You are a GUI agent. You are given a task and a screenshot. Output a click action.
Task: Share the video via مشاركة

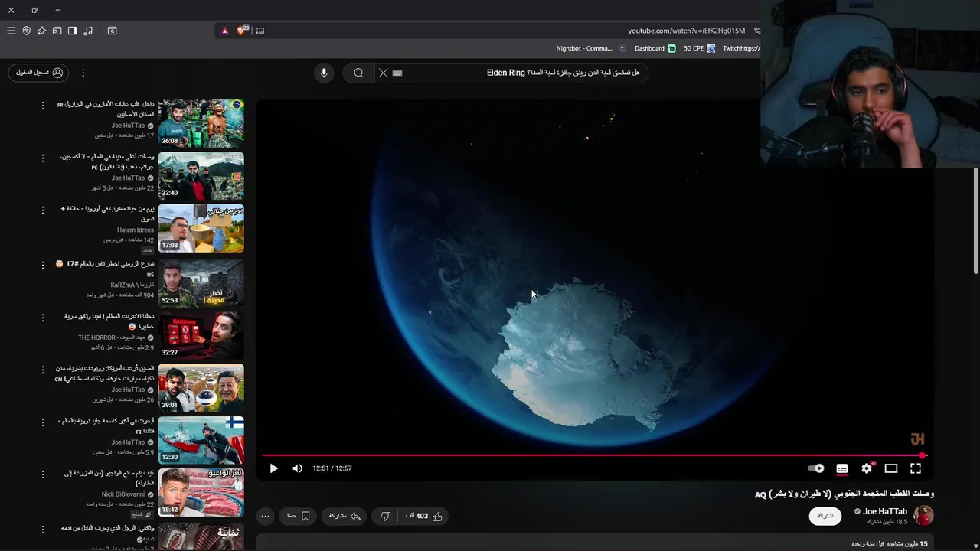[x=345, y=517]
